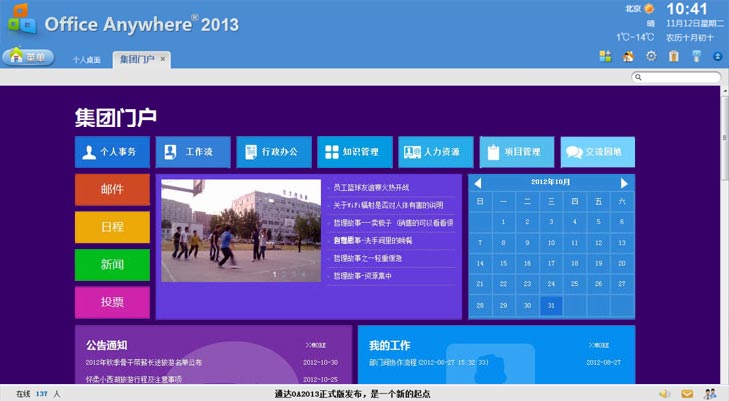Click the online user count 137
The image size is (729, 401).
coord(42,394)
